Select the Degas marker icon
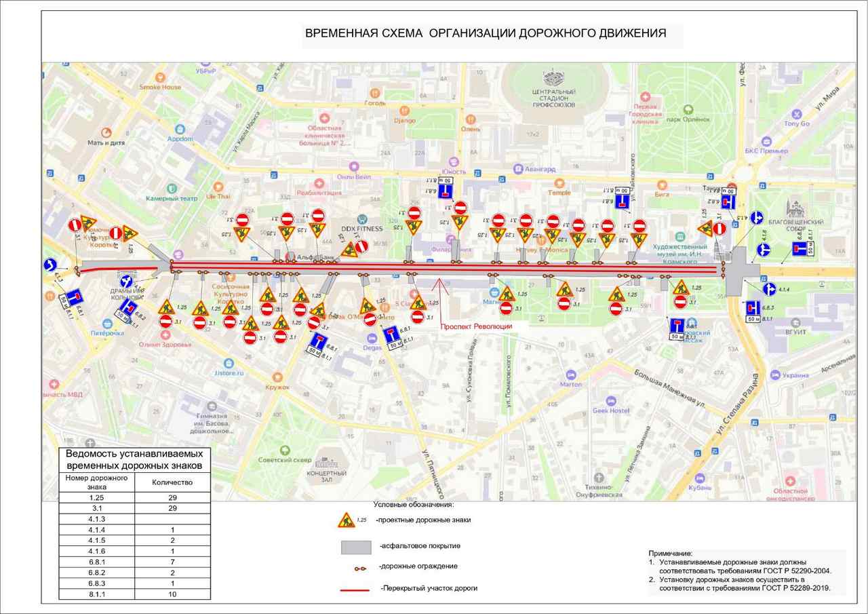This screenshot has width=868, height=614. [372, 338]
